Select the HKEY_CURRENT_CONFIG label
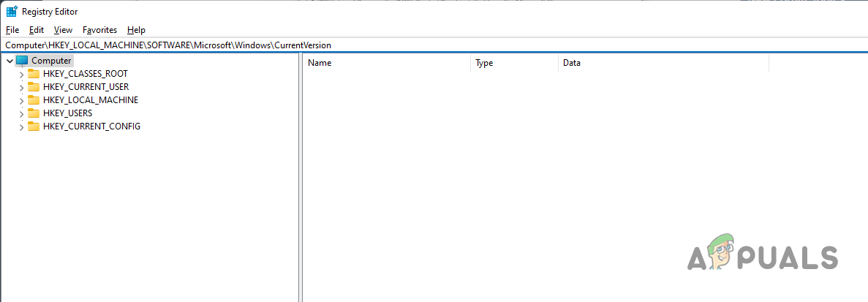The width and height of the screenshot is (868, 302). pyautogui.click(x=92, y=126)
